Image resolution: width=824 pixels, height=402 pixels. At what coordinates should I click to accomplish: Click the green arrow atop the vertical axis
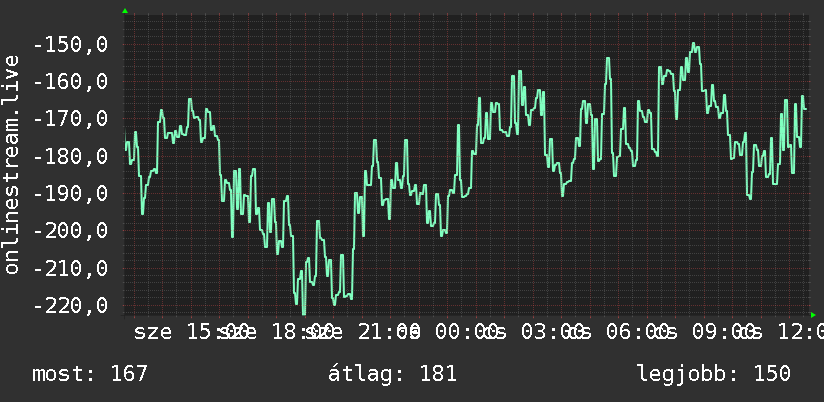coord(125,11)
